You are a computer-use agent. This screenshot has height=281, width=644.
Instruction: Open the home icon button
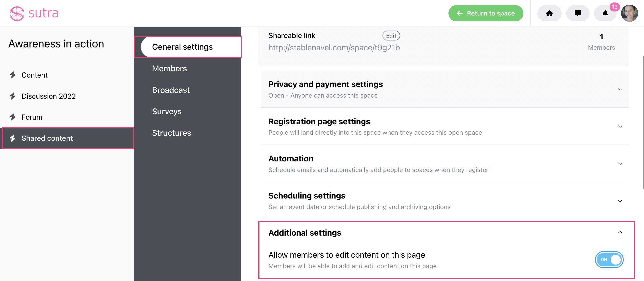(x=549, y=13)
